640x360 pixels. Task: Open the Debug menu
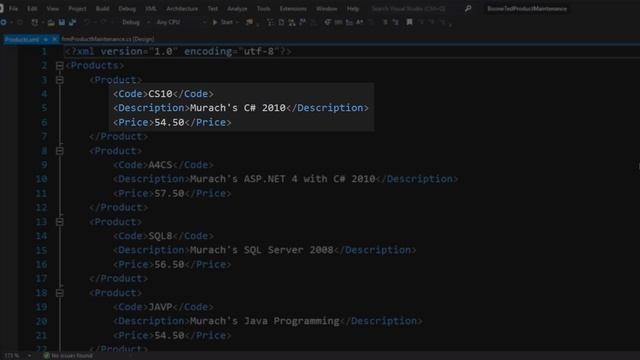click(x=127, y=9)
